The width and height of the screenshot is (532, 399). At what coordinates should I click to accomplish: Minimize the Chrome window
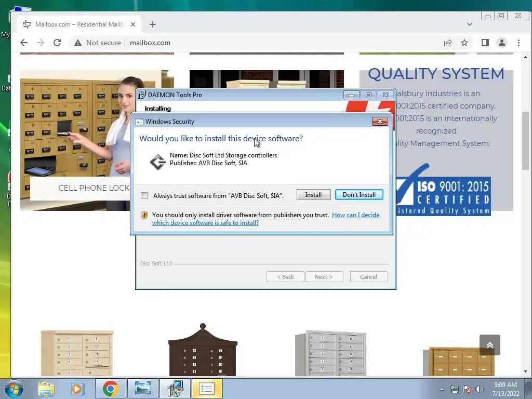[x=487, y=16]
